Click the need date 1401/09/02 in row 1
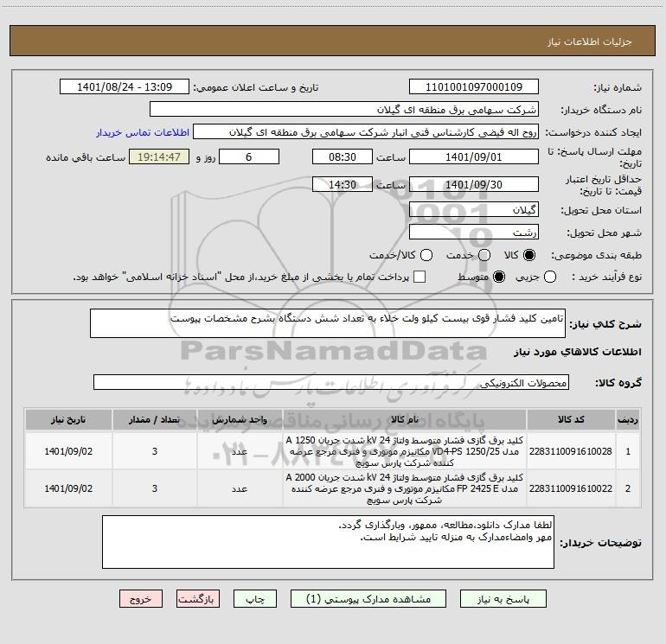666x644 pixels. tap(68, 451)
